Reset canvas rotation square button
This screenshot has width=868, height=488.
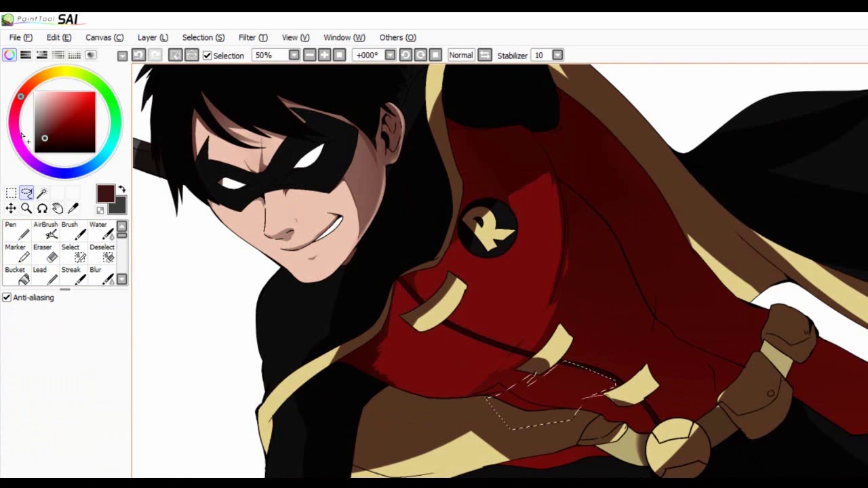[x=435, y=55]
